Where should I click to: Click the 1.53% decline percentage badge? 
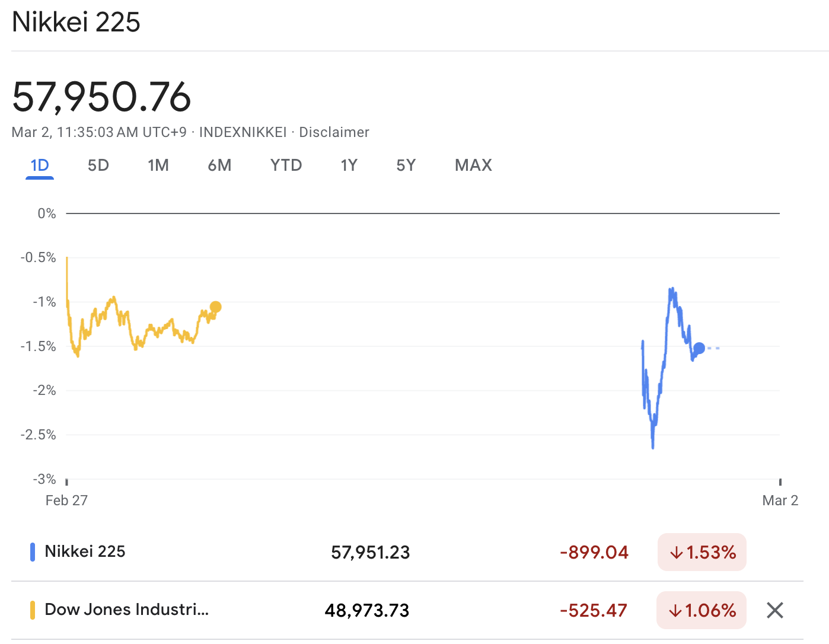point(702,552)
